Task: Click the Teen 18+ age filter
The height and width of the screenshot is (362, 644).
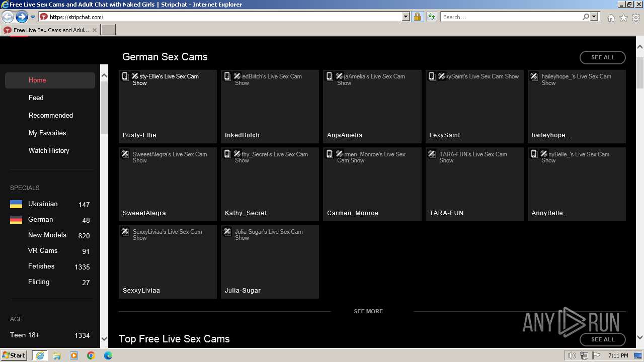Action: coord(25,335)
